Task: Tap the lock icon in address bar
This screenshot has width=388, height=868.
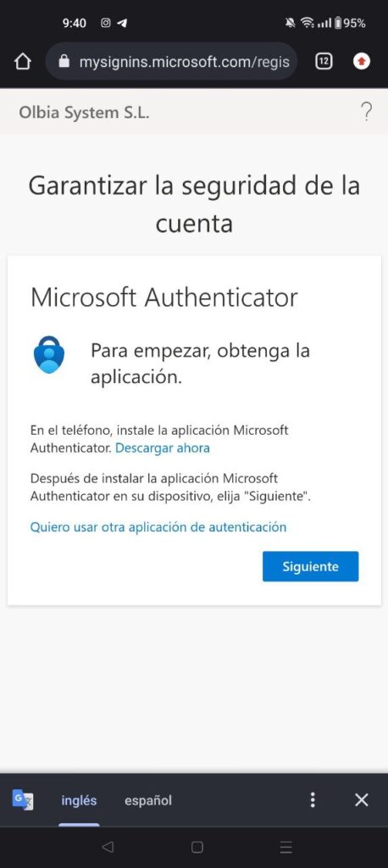Action: click(64, 61)
